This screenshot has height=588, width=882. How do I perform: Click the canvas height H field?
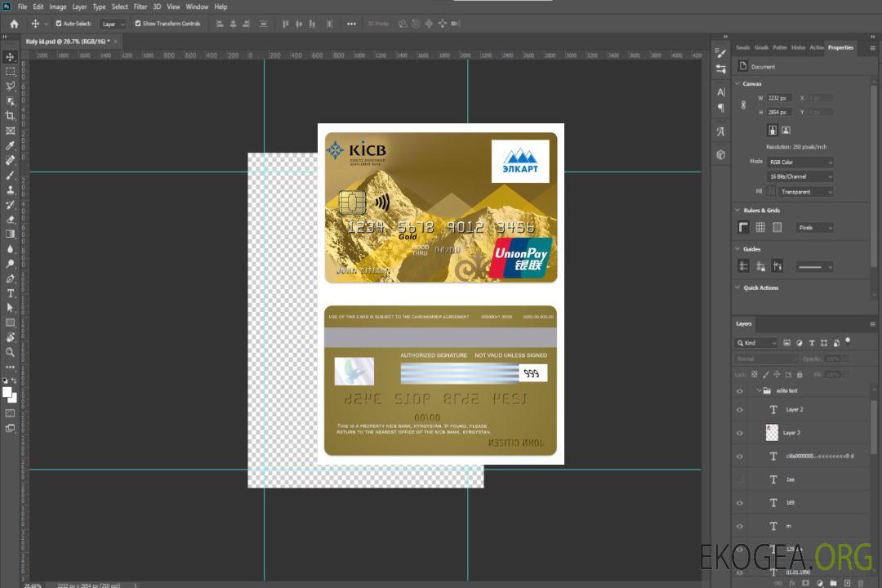(779, 113)
